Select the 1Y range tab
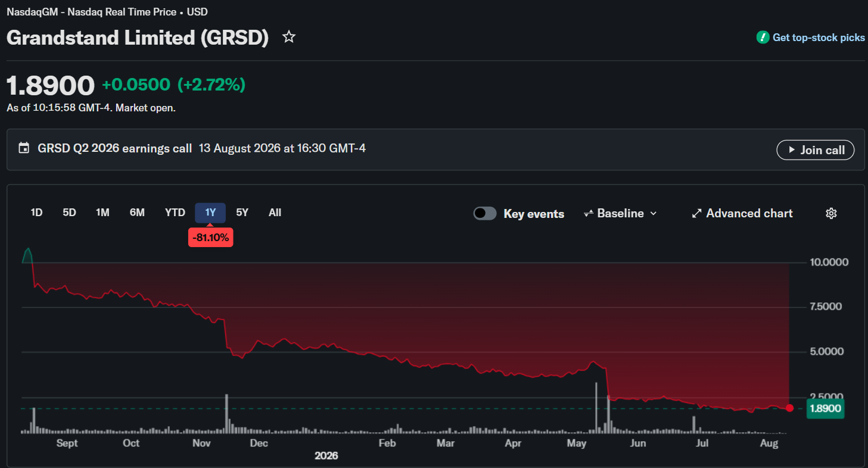The height and width of the screenshot is (468, 868). tap(210, 213)
